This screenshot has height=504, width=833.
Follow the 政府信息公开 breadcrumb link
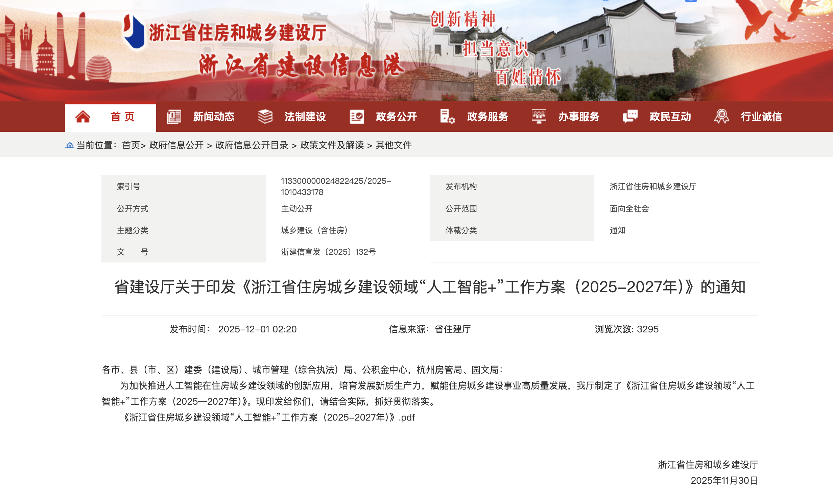[176, 145]
